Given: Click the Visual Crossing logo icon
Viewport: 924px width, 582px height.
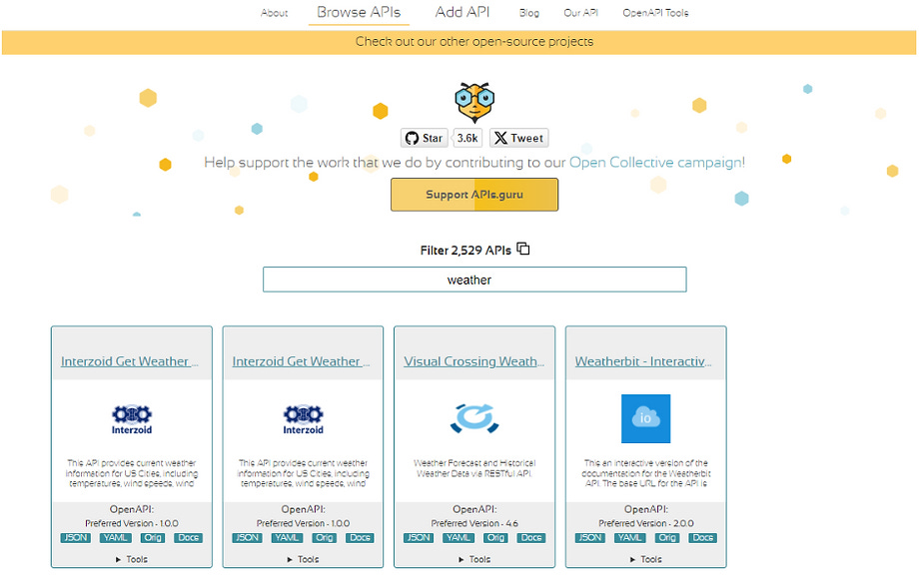Looking at the screenshot, I should pos(474,418).
